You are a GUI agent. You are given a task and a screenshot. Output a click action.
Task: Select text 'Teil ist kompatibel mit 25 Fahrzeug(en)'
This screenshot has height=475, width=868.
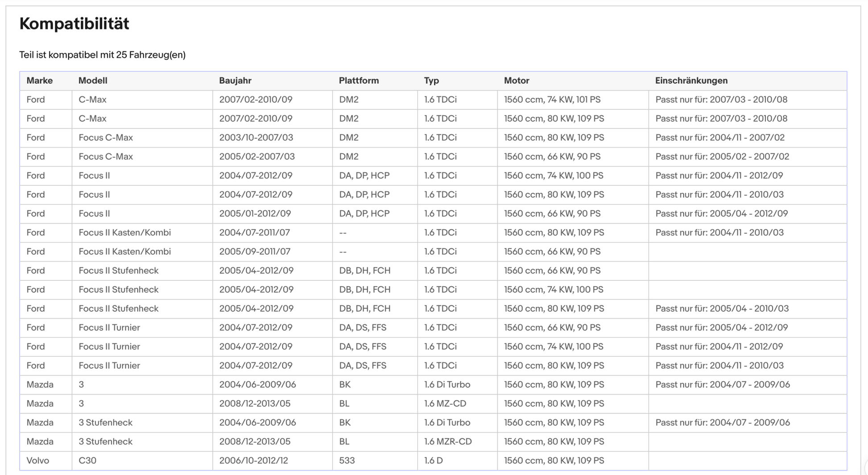(102, 55)
